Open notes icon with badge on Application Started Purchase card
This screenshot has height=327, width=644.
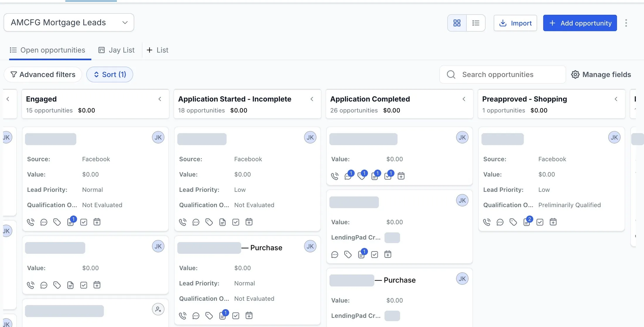(x=223, y=315)
